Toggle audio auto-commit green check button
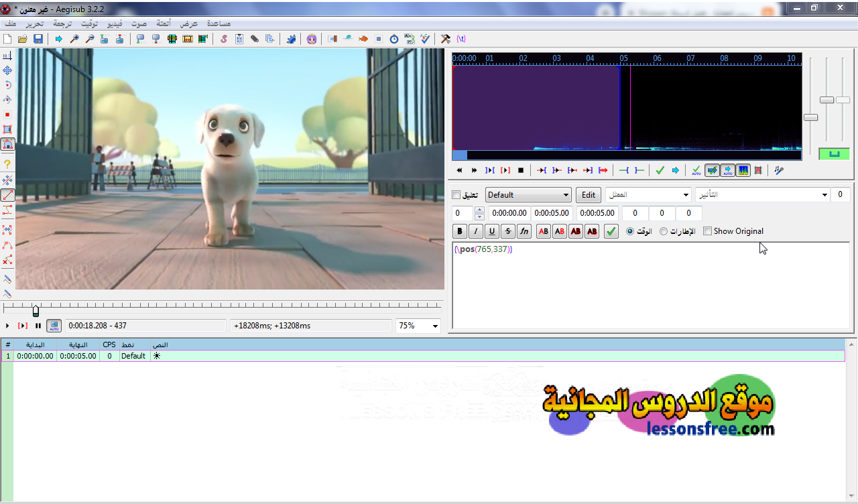This screenshot has height=504, width=858. point(696,170)
